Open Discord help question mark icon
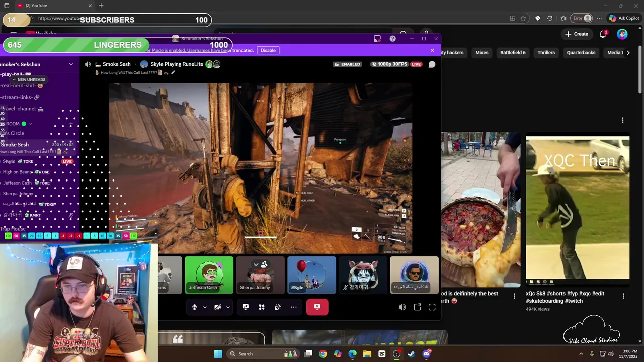 point(392,39)
